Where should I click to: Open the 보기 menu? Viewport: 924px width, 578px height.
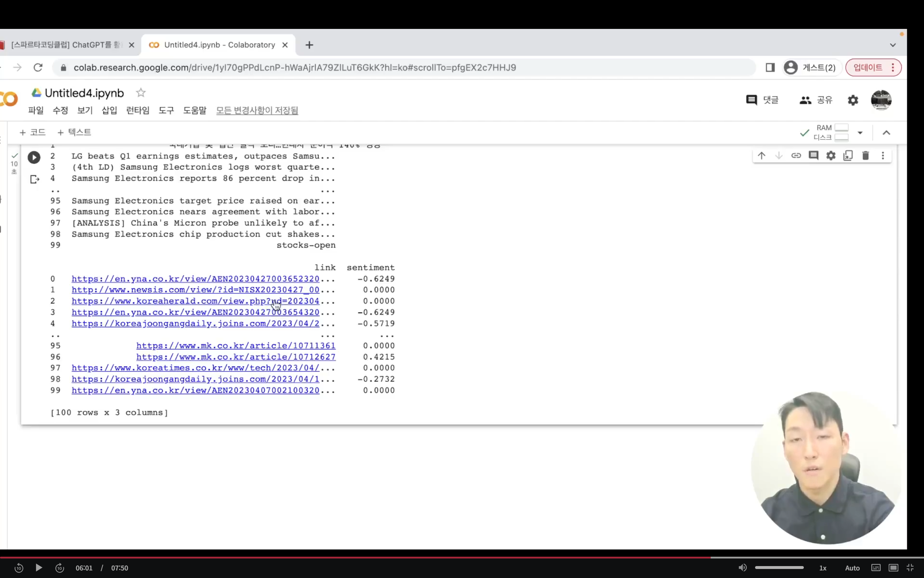point(85,111)
